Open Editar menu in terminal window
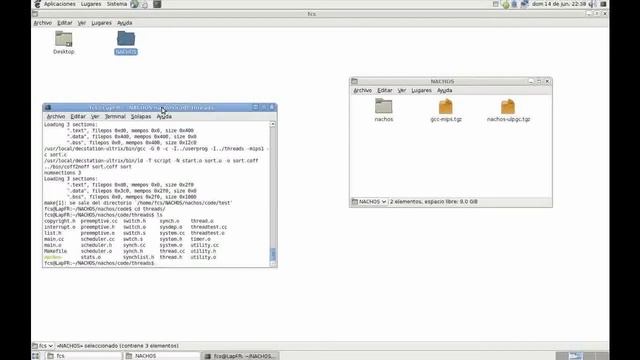Viewport: 640px width, 360px height. coord(78,116)
